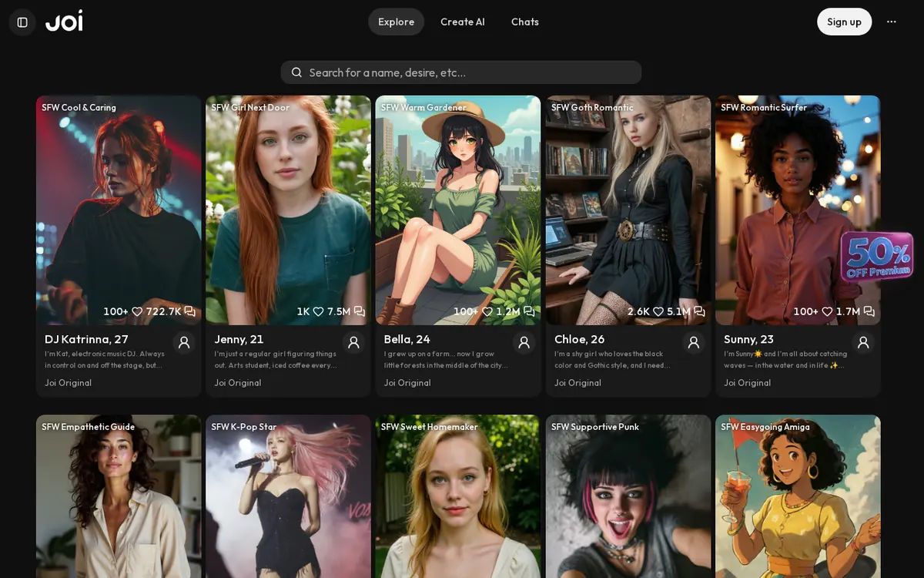Open Sunny's profile icon
The height and width of the screenshot is (578, 924).
tap(863, 343)
